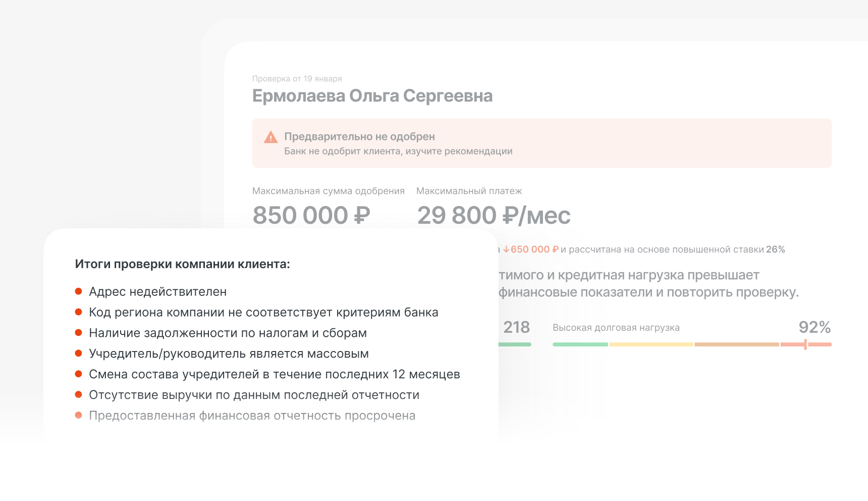868x501 pixels.
Task: Click the heading Итоги проверки компании клиента
Action: coord(183,264)
